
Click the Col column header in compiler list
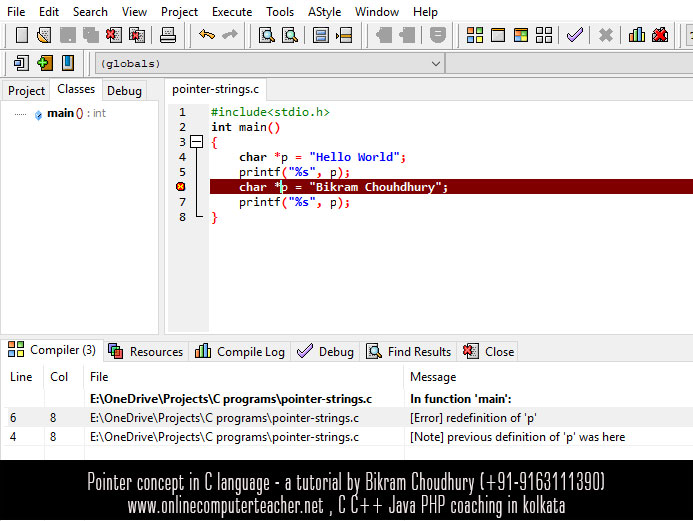(59, 377)
